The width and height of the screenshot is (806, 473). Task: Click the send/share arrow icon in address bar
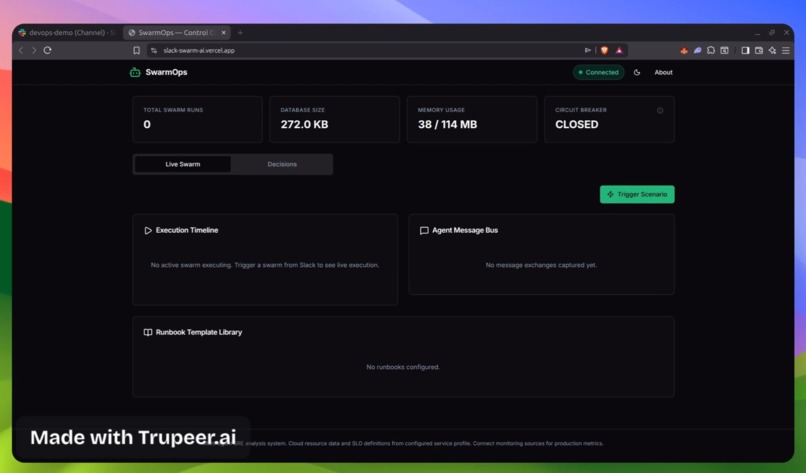pyautogui.click(x=588, y=50)
